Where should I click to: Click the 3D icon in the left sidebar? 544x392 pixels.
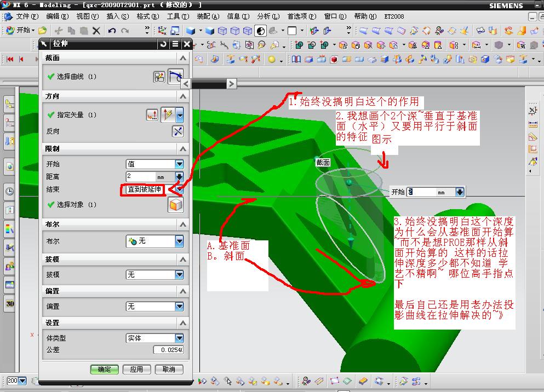coord(10,304)
